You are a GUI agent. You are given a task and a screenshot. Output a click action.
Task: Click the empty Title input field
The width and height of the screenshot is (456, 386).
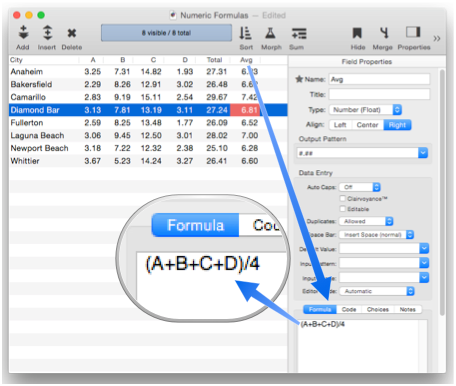click(x=379, y=94)
